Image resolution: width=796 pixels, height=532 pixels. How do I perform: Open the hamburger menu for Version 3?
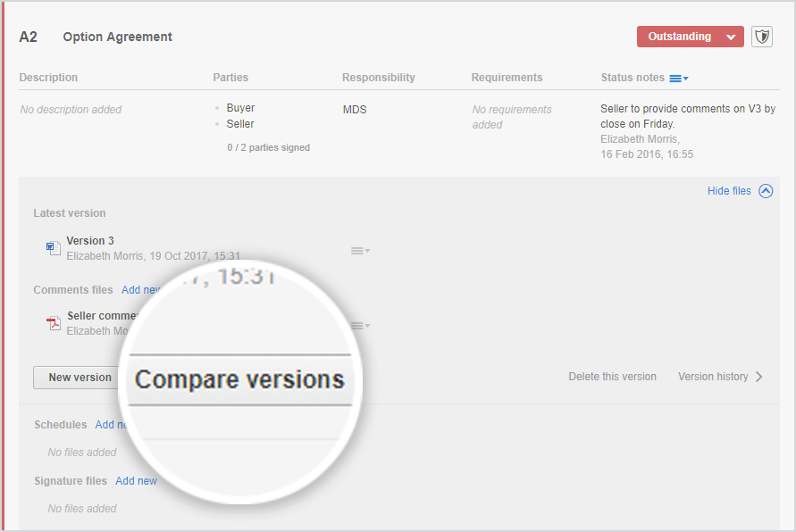[x=360, y=251]
